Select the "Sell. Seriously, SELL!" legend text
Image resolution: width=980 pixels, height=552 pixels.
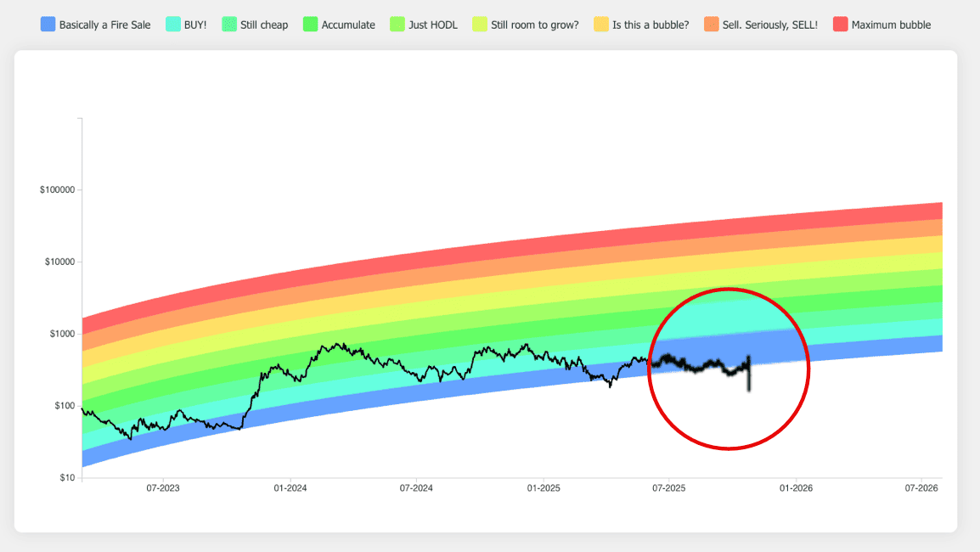772,25
